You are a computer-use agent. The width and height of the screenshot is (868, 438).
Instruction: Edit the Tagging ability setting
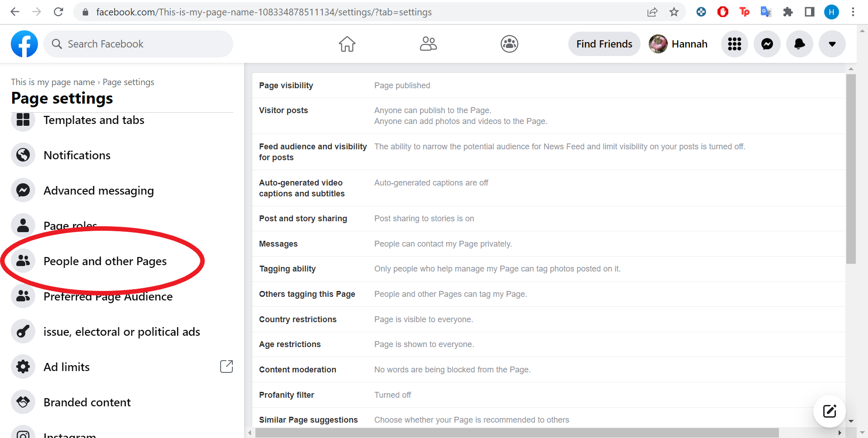click(548, 269)
